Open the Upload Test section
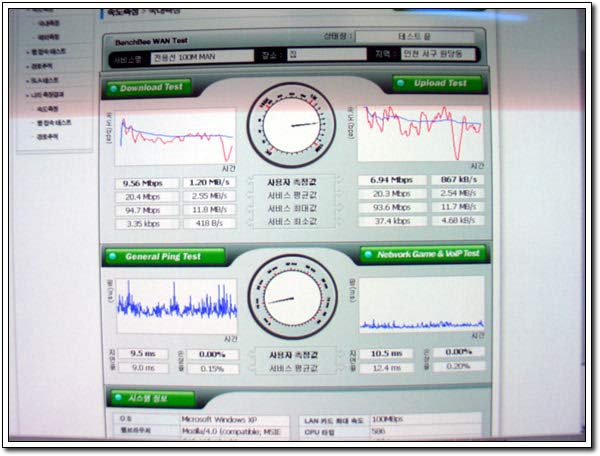Image resolution: width=600 pixels, height=456 pixels. 437,83
